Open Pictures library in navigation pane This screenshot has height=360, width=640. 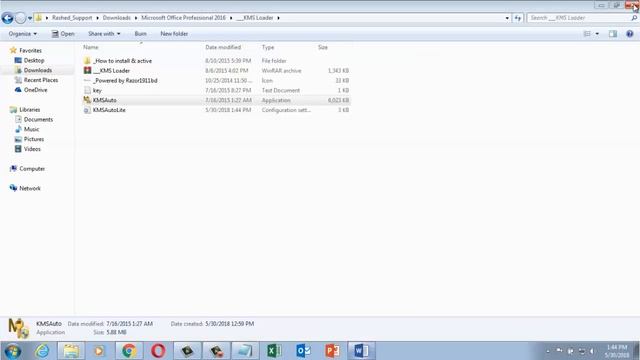coord(33,139)
